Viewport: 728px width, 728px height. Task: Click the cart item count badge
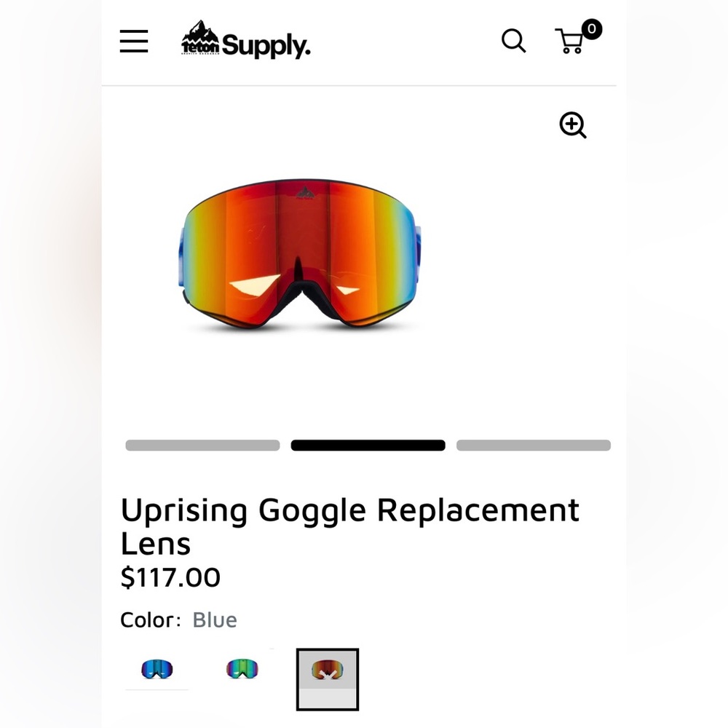tap(592, 30)
